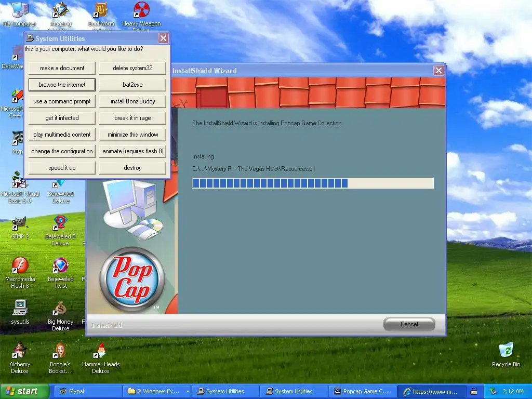Click 'make a document' in System Utilities
532x399 pixels.
(x=62, y=68)
